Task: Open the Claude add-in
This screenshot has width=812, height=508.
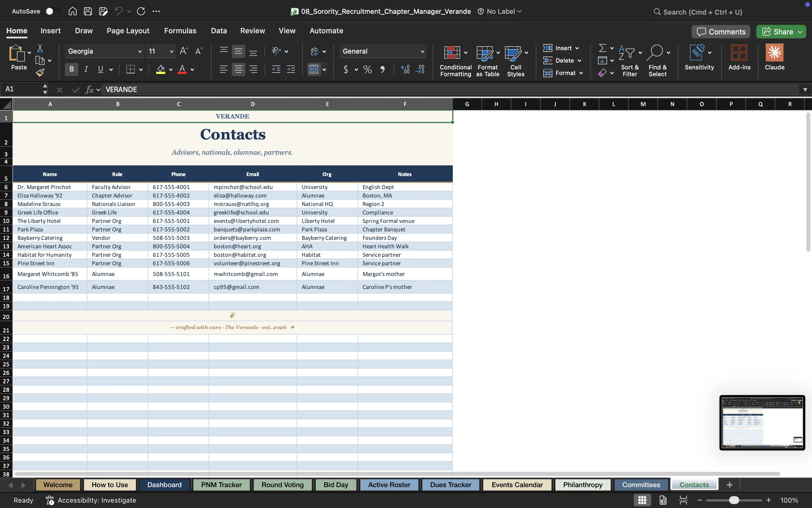Action: point(775,57)
